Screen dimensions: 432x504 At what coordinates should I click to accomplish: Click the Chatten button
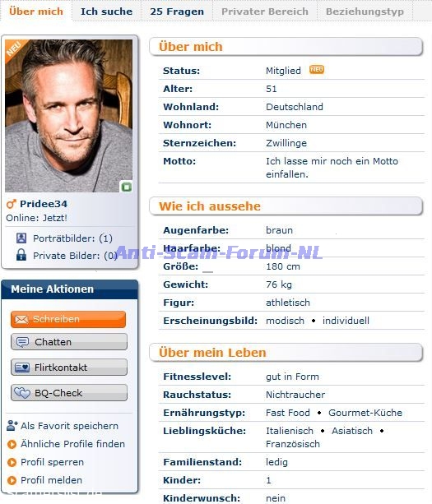(x=69, y=342)
